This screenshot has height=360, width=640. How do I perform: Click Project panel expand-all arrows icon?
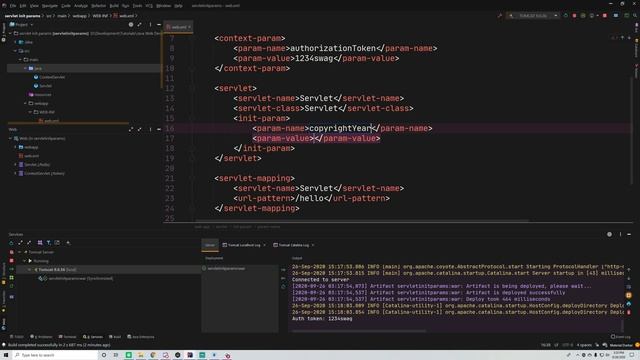click(140, 24)
